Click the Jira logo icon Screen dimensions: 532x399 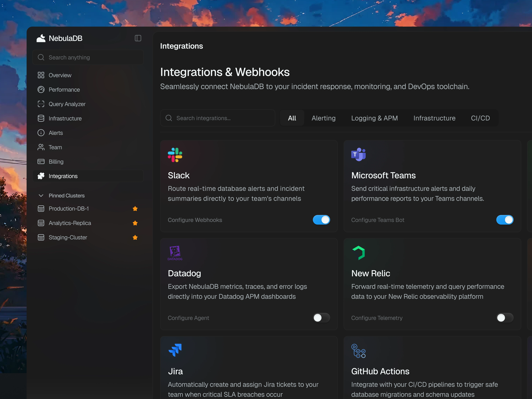175,350
